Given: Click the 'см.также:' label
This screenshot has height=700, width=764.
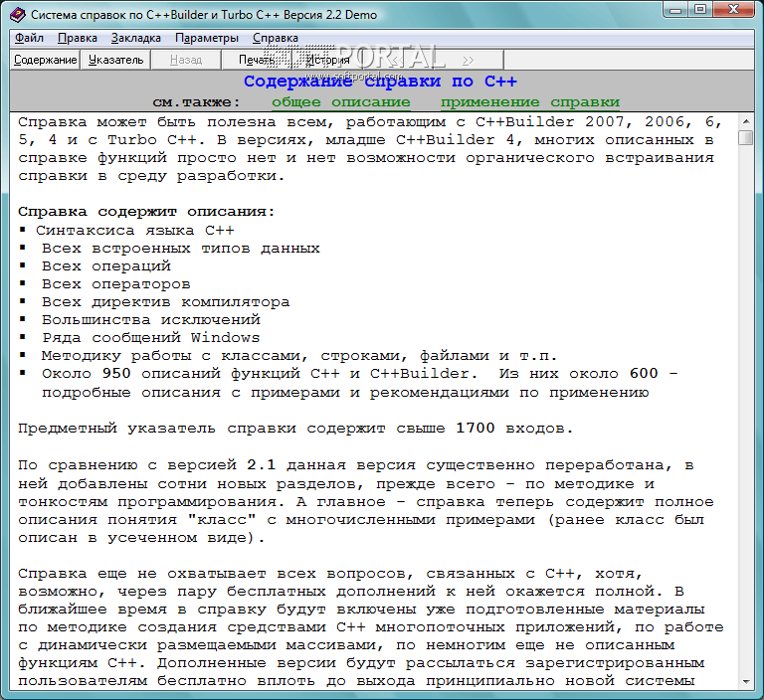Looking at the screenshot, I should coord(196,102).
